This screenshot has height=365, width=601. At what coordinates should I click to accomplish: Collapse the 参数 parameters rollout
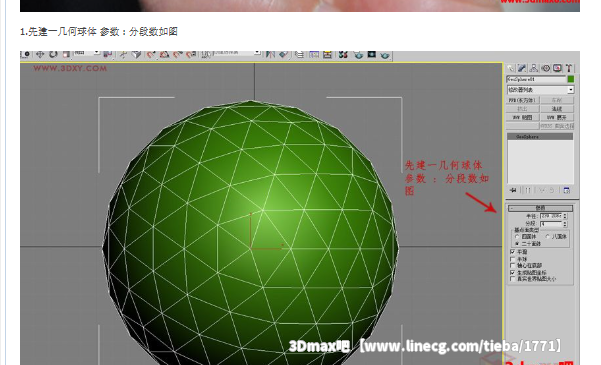point(540,208)
